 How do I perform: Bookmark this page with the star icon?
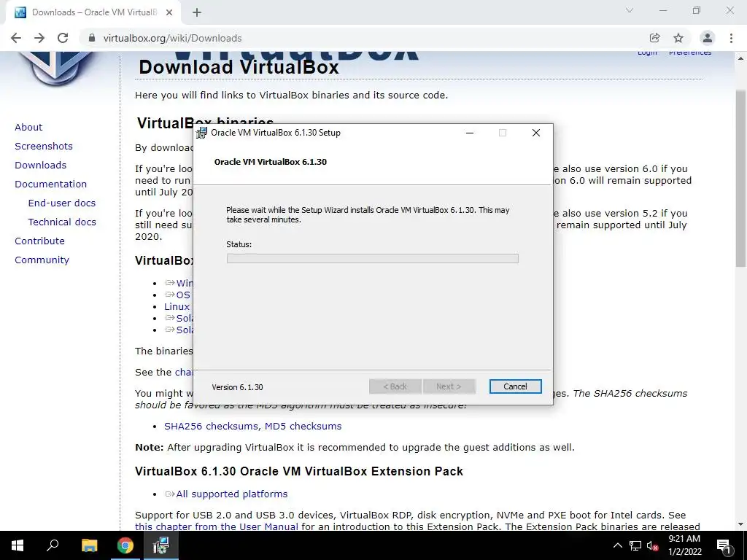(678, 38)
